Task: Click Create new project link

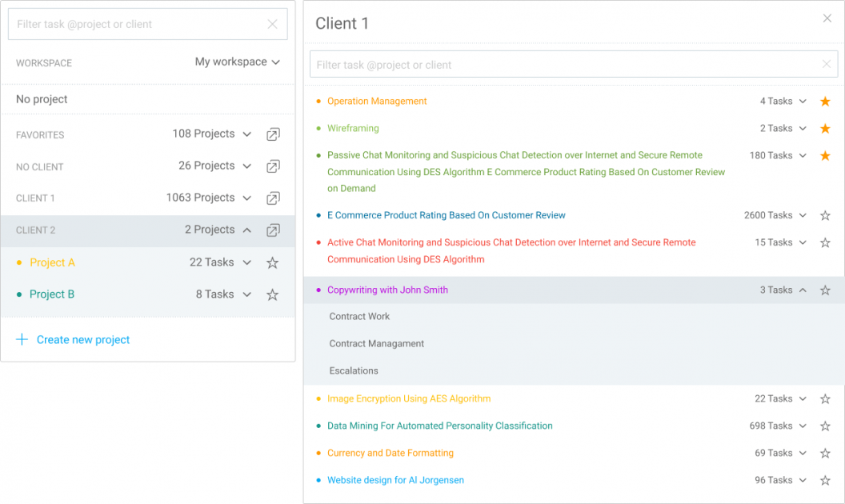Action: [x=83, y=340]
